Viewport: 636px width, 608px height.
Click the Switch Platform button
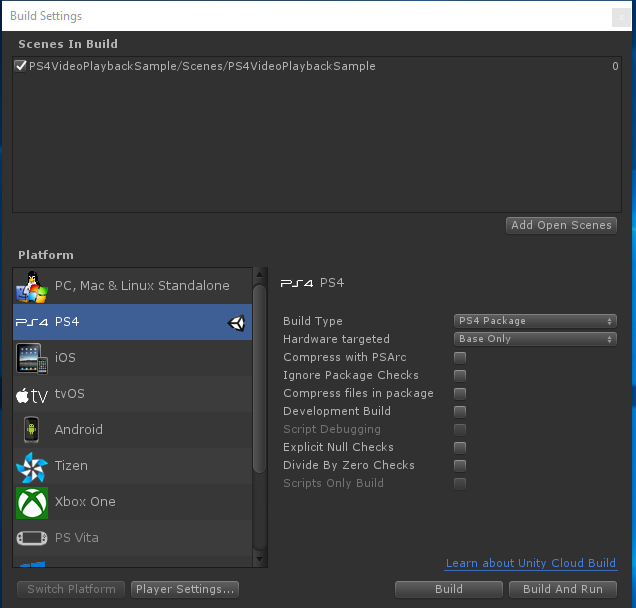pos(71,589)
